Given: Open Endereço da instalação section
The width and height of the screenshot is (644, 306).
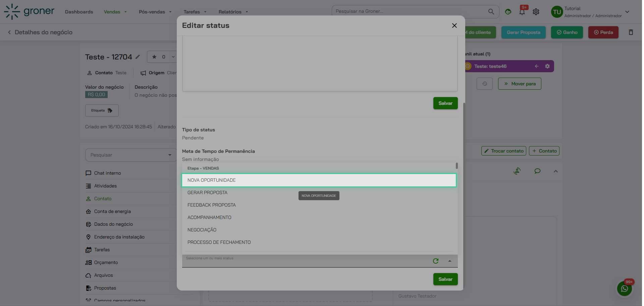Looking at the screenshot, I should pyautogui.click(x=119, y=237).
